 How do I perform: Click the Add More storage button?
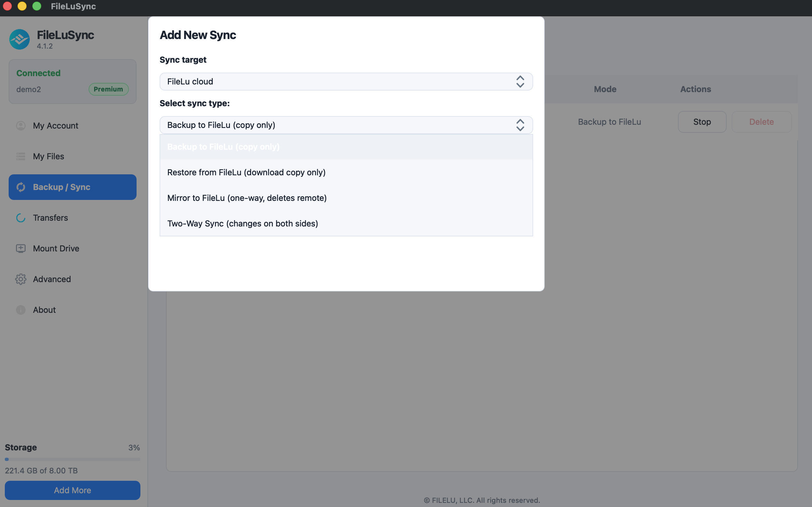(72, 490)
